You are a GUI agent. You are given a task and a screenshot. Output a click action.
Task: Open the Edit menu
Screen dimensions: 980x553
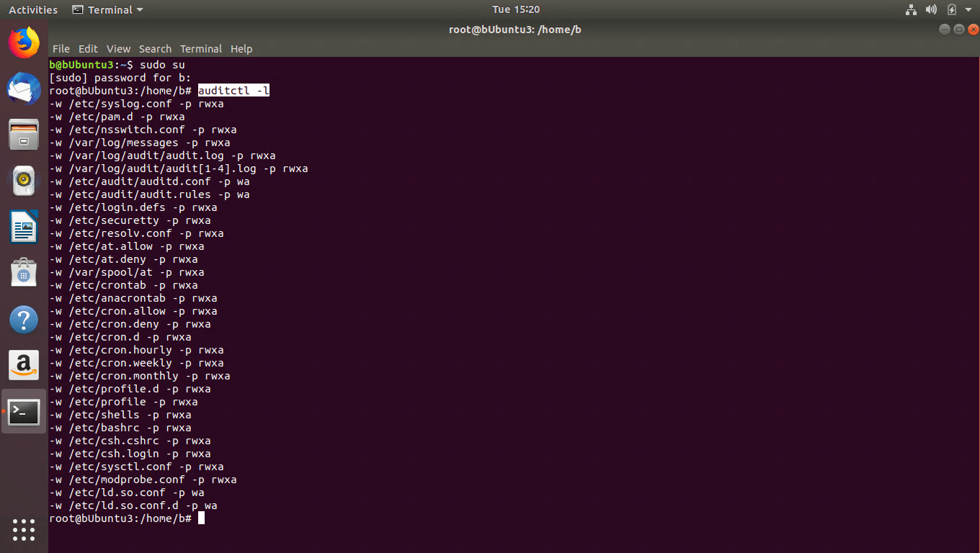pos(88,49)
